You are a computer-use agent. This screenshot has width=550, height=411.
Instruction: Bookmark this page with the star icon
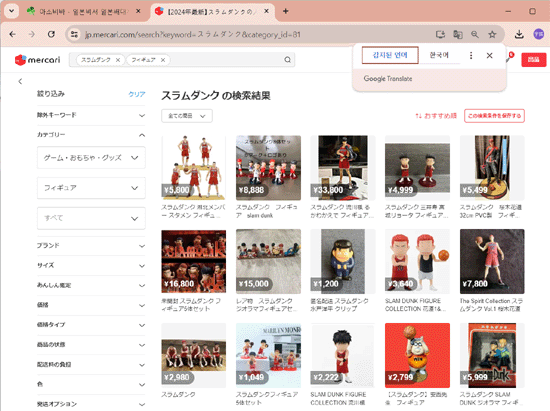[492, 34]
